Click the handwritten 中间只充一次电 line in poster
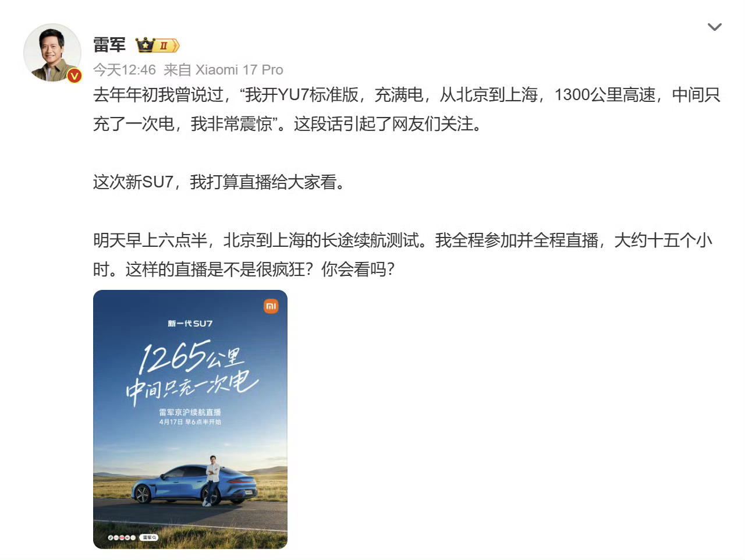 pyautogui.click(x=191, y=387)
